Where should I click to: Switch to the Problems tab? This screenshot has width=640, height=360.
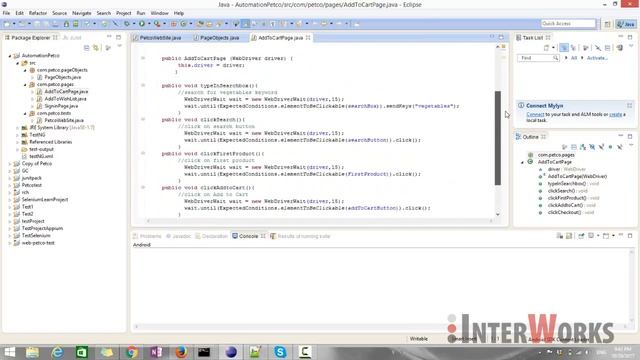pos(147,236)
